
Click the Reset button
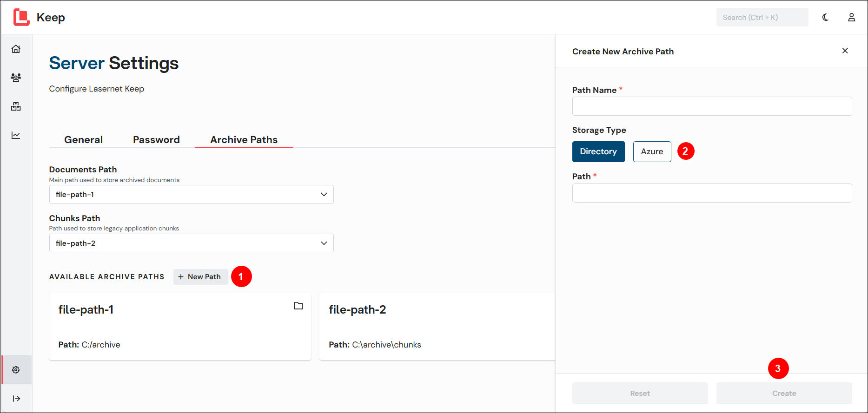click(x=640, y=393)
